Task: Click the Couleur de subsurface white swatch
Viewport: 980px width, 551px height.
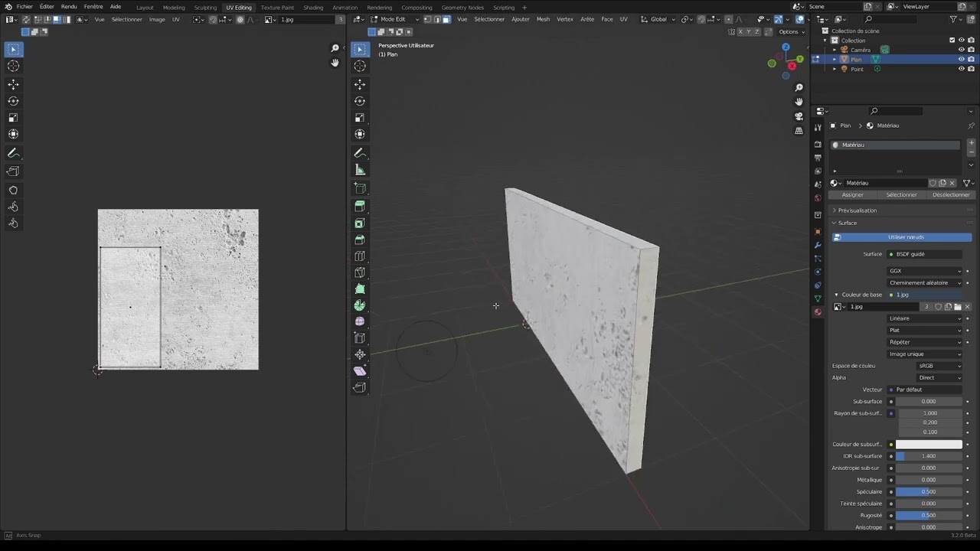Action: (929, 445)
